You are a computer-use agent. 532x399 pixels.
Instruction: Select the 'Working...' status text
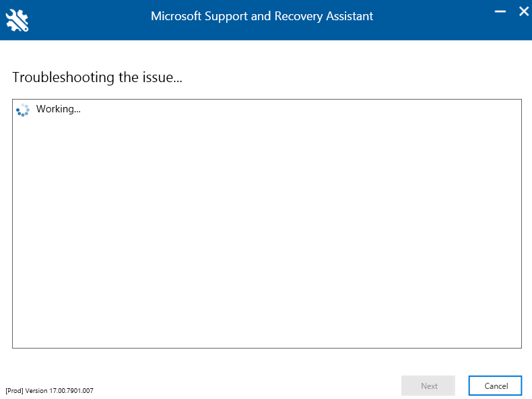pyautogui.click(x=59, y=109)
